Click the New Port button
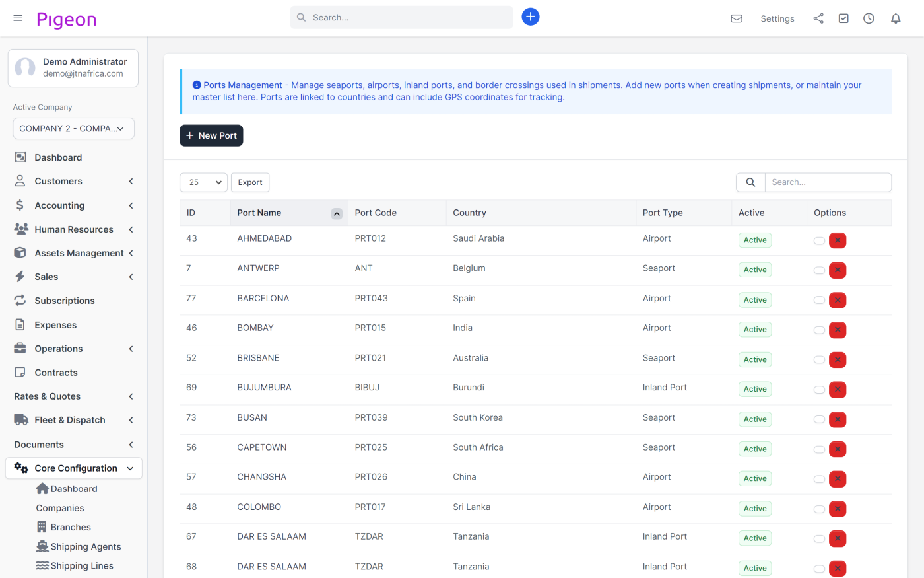 pyautogui.click(x=211, y=135)
